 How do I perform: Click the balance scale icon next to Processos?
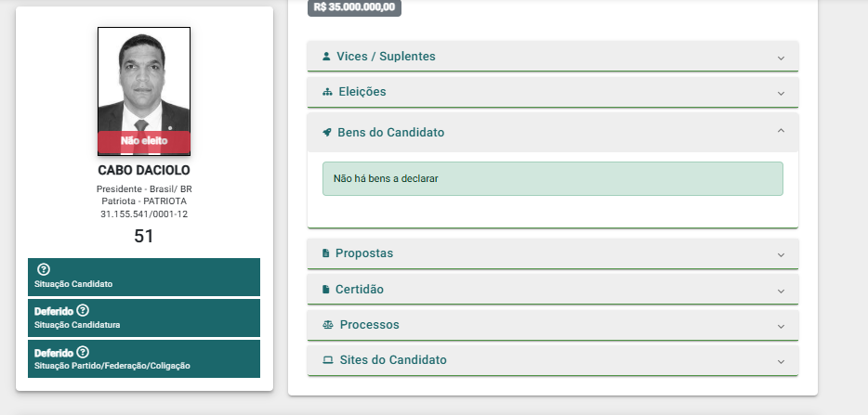(x=328, y=325)
